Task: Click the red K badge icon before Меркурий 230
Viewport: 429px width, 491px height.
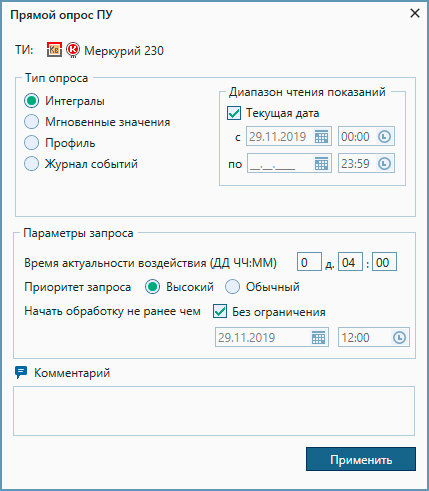Action: (x=73, y=50)
